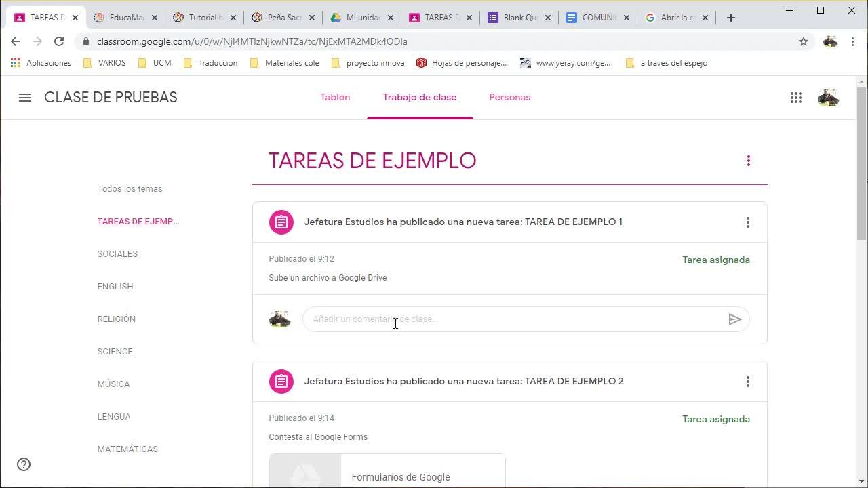Click the page vertical scrollbar
Image resolution: width=868 pixels, height=488 pixels.
pos(862,163)
